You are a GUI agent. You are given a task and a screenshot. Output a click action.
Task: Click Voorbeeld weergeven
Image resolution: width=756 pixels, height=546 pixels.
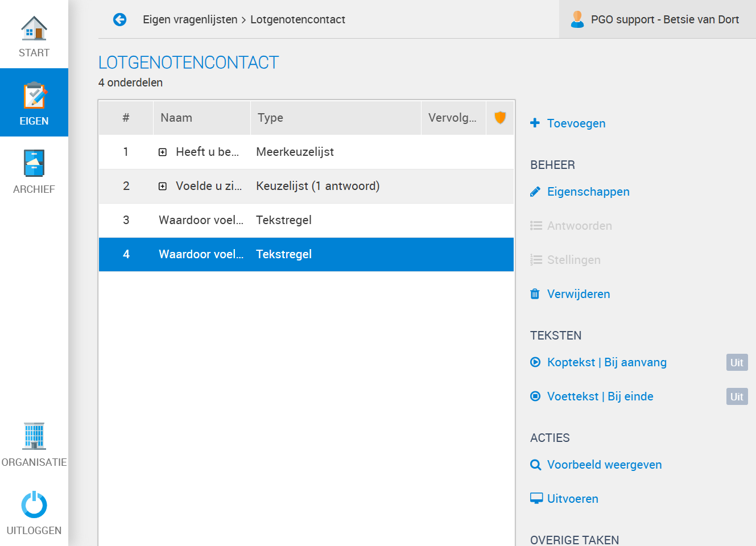pyautogui.click(x=604, y=465)
